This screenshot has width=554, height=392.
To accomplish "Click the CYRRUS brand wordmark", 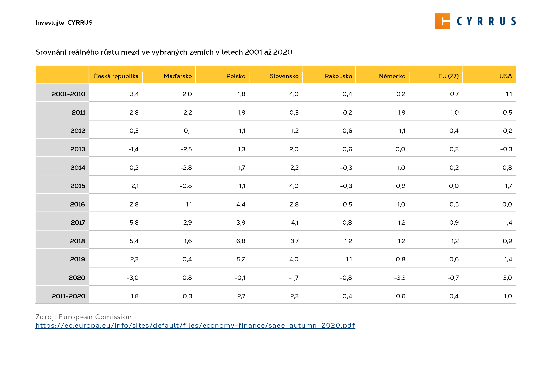I will pos(486,21).
